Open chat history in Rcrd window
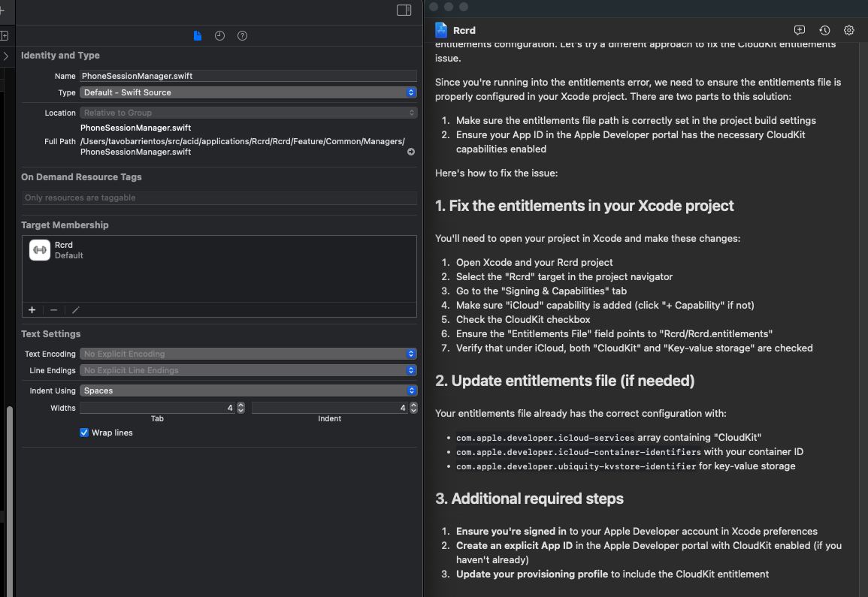This screenshot has height=597, width=868. pos(825,31)
